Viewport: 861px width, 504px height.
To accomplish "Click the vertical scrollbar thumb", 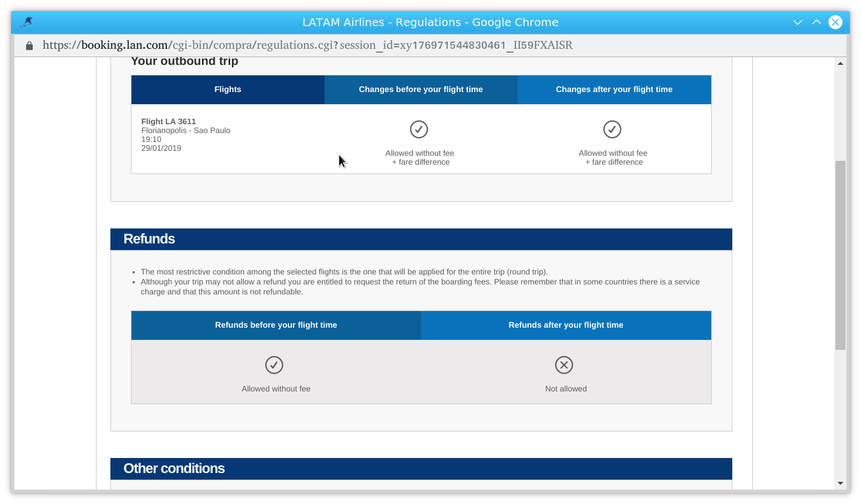I will click(840, 255).
